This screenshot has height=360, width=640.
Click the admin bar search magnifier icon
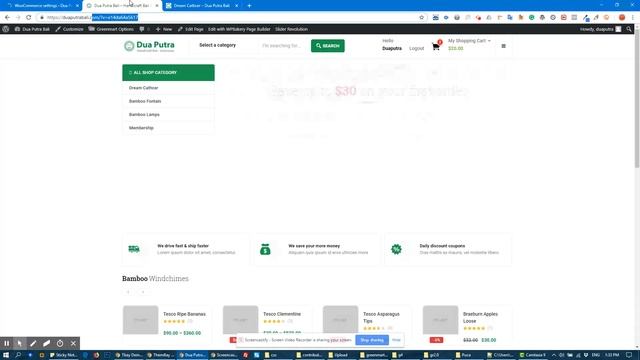(629, 29)
